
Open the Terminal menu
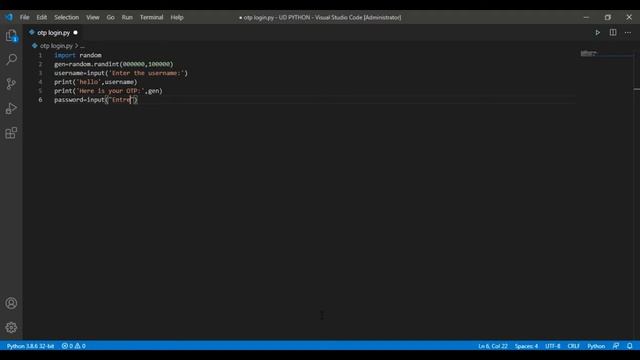coord(151,17)
